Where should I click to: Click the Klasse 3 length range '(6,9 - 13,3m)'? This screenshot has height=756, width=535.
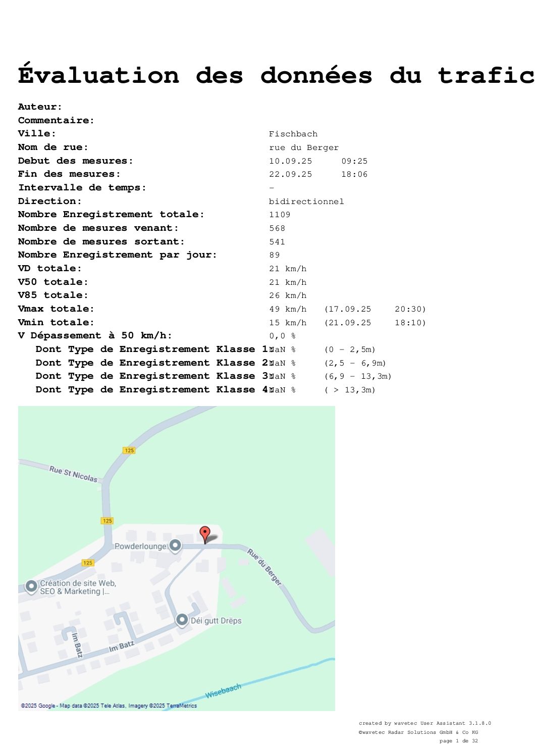pyautogui.click(x=358, y=376)
